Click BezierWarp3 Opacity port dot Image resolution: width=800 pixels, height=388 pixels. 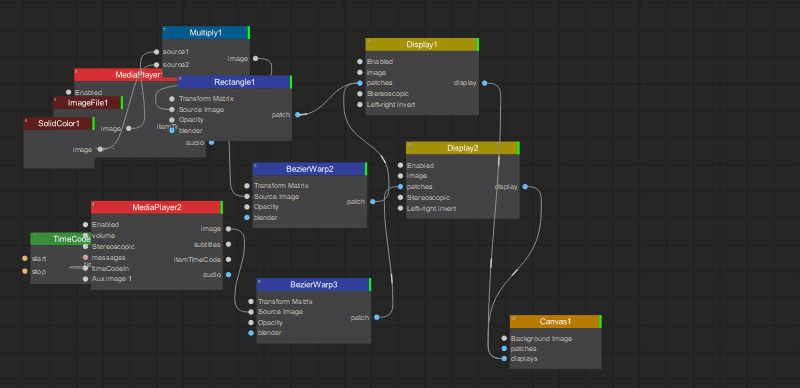point(251,323)
